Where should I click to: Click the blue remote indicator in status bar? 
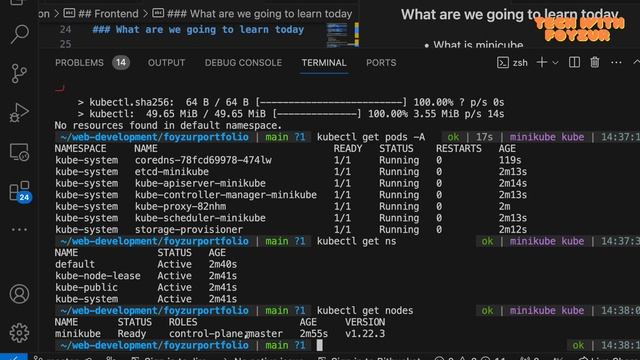click(x=13, y=357)
